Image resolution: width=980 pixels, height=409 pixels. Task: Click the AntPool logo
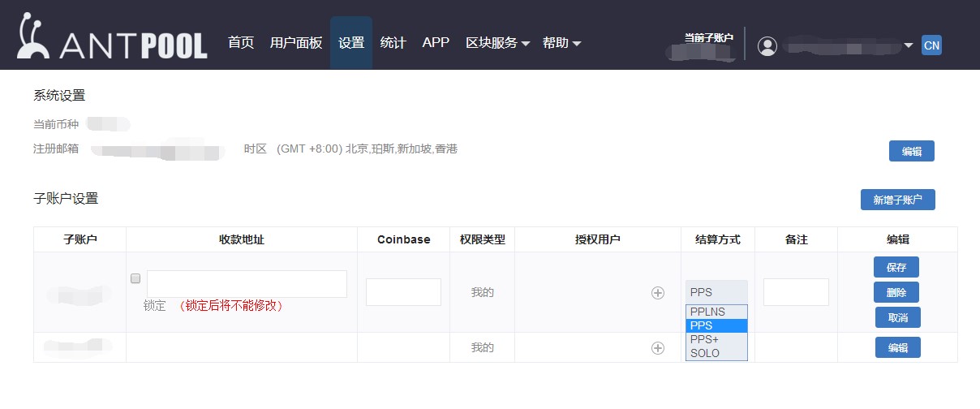click(x=112, y=41)
